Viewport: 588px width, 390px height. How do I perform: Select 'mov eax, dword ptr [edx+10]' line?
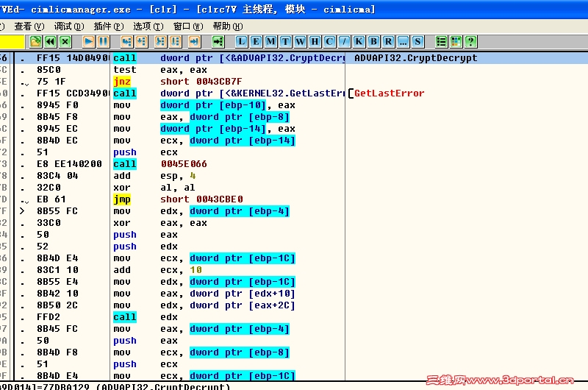(x=204, y=294)
